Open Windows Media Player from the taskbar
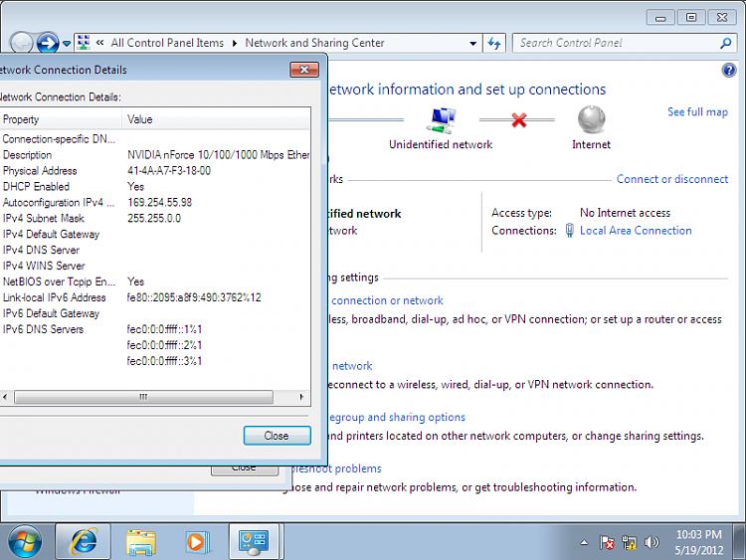 pos(197,542)
